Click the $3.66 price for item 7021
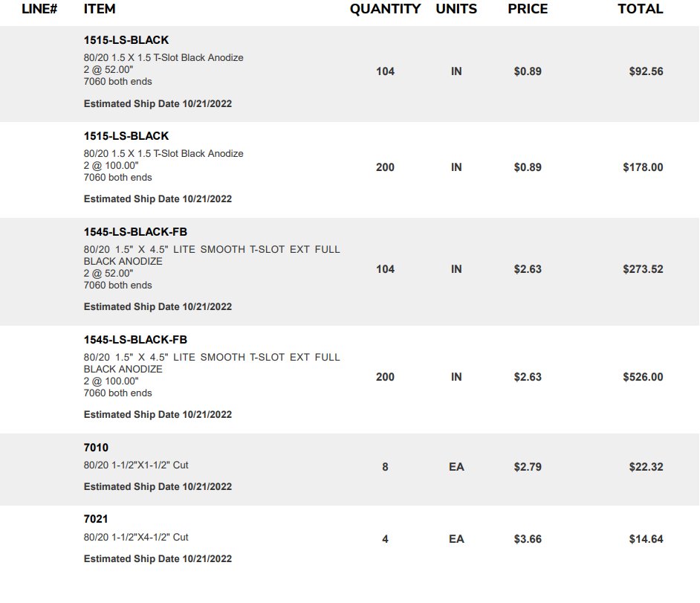This screenshot has height=603, width=700. (x=528, y=539)
